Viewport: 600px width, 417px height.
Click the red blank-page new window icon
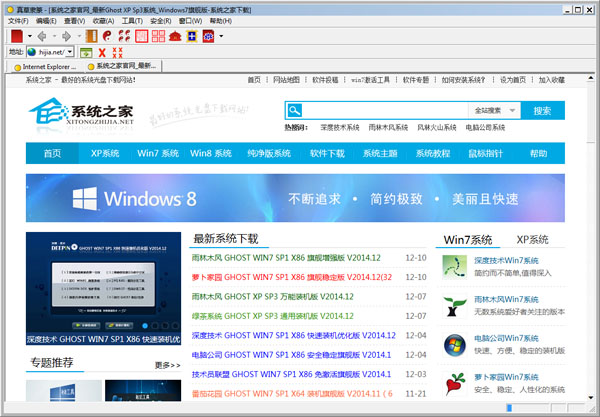click(17, 36)
